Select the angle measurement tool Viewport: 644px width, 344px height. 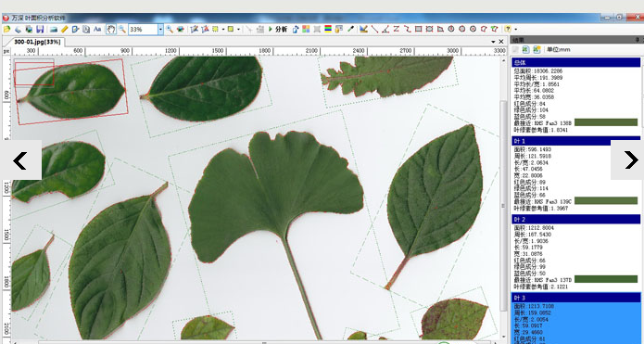pos(385,29)
